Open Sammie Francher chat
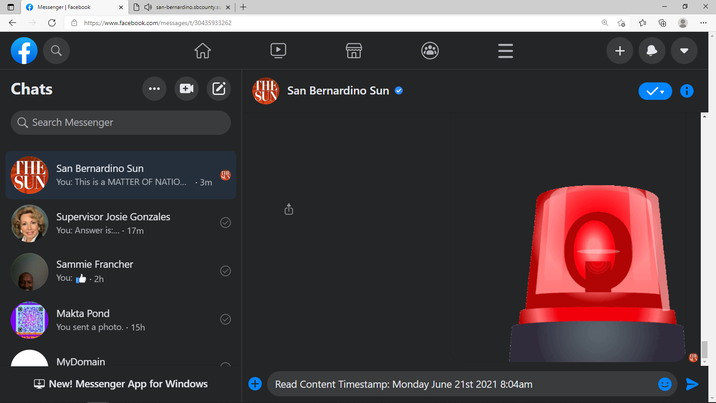 click(x=121, y=272)
